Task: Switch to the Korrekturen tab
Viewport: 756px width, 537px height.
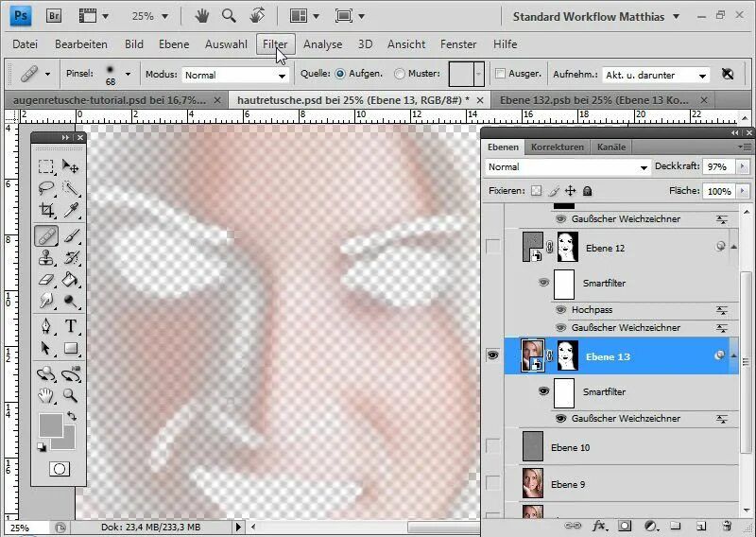Action: [558, 147]
